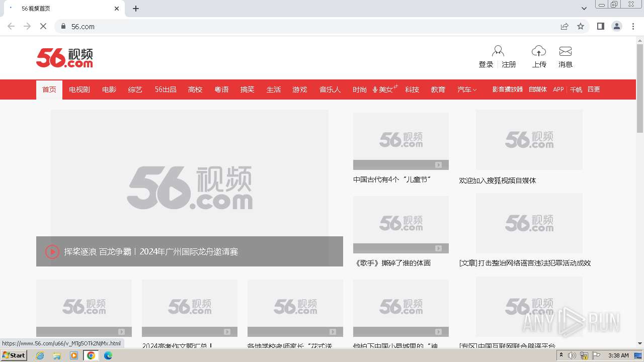
Task: Show hidden system tray icons
Action: coord(561,355)
